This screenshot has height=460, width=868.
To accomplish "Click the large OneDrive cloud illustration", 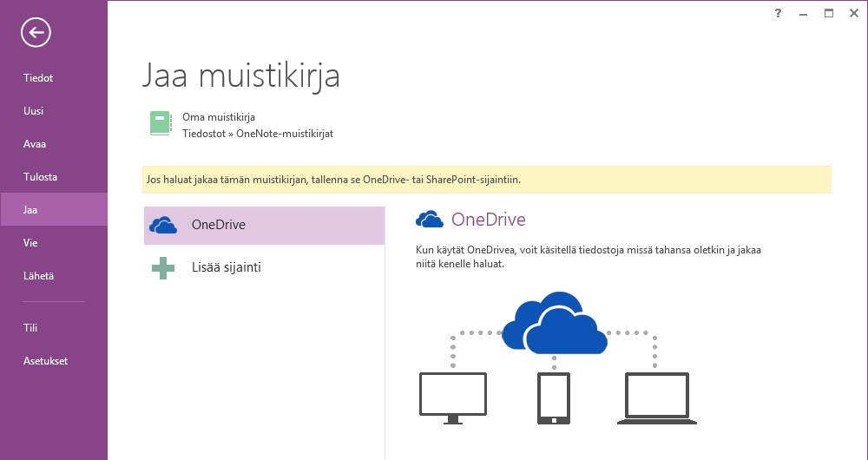I will coord(554,323).
